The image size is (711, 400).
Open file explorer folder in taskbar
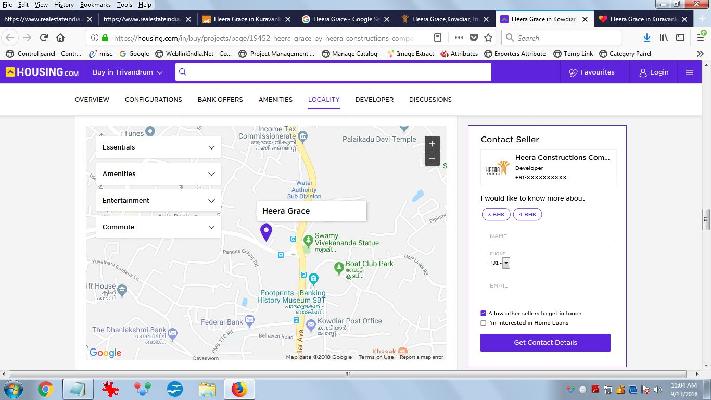pos(207,389)
